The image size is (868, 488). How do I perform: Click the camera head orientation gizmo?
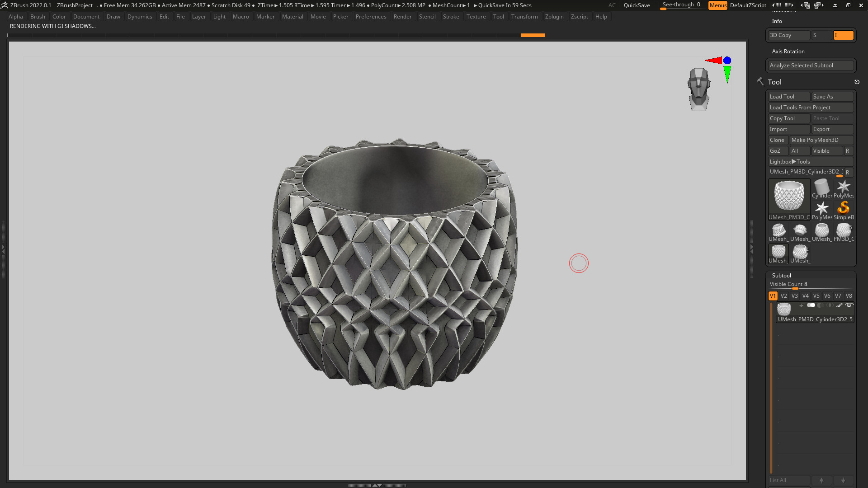[x=699, y=89]
